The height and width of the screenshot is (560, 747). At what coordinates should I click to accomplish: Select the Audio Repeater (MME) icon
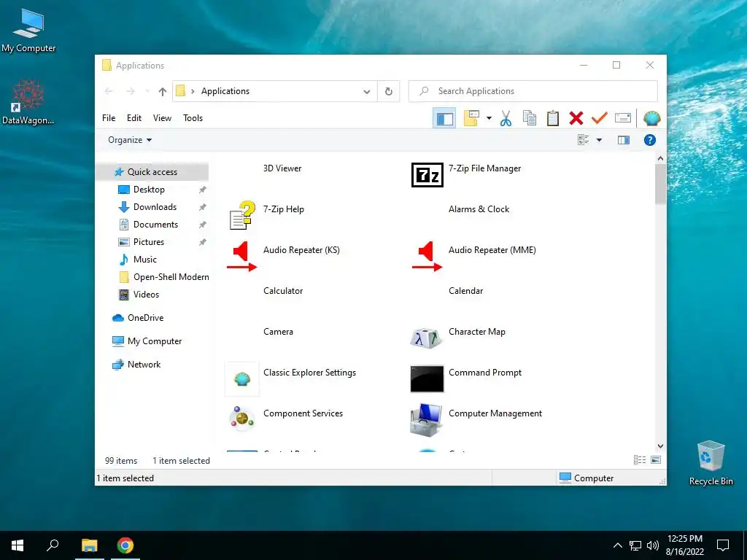(427, 256)
